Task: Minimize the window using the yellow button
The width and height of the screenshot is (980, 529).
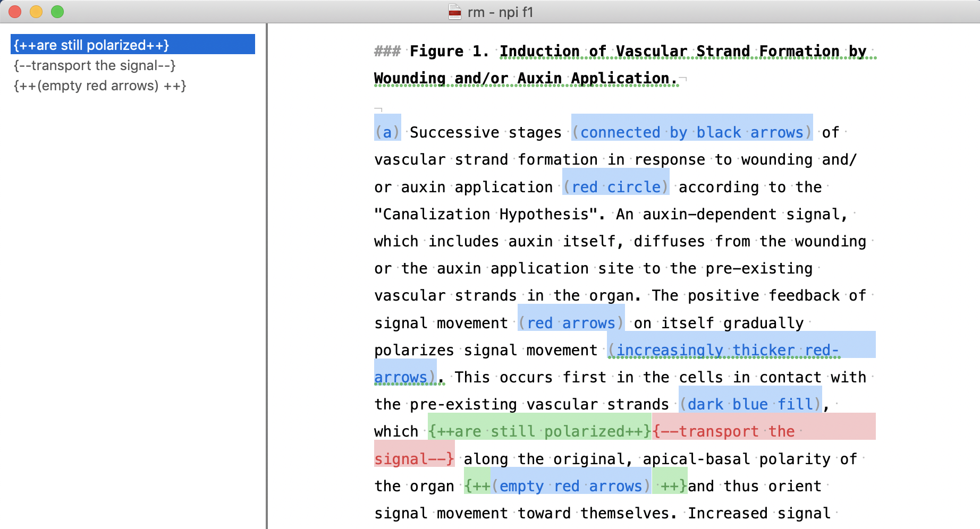Action: (36, 12)
